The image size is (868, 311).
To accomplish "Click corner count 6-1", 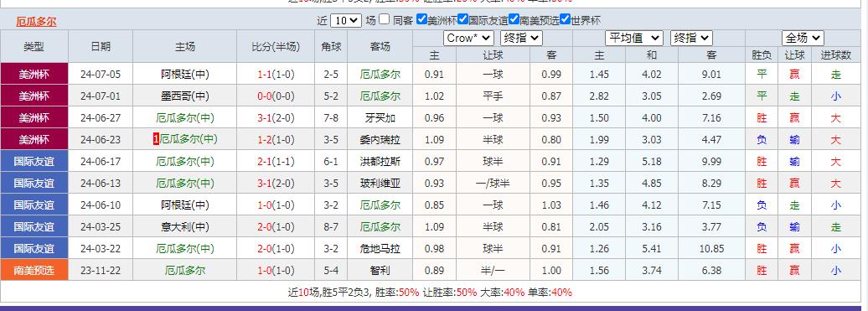I will click(331, 162).
